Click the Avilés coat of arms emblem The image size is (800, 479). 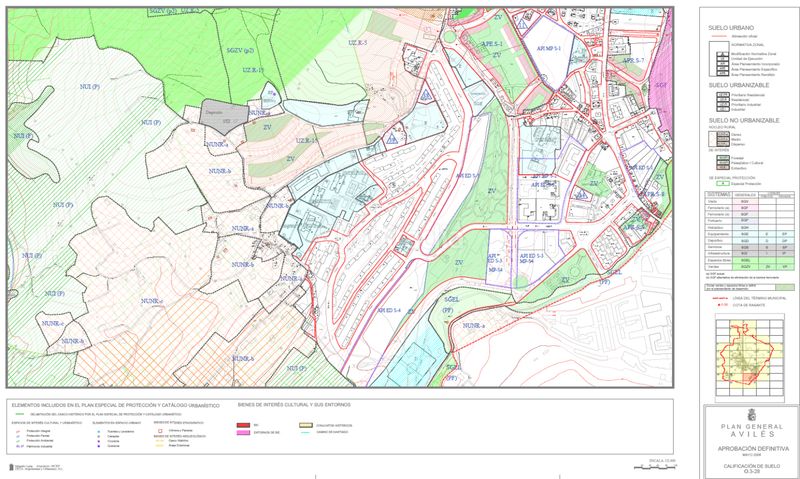pos(752,414)
